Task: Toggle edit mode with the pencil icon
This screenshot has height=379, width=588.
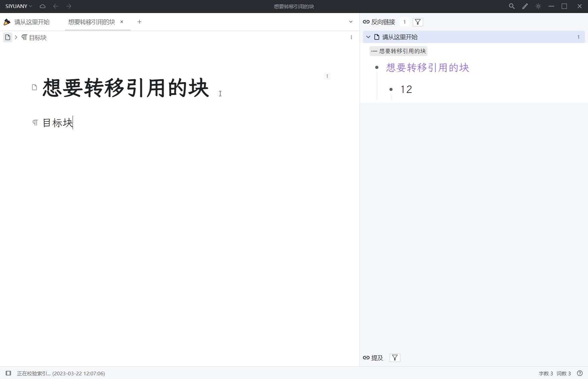Action: (525, 6)
